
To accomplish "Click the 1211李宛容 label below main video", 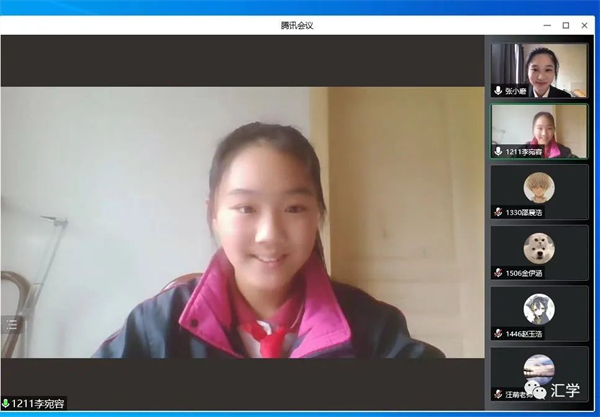I will 38,404.
